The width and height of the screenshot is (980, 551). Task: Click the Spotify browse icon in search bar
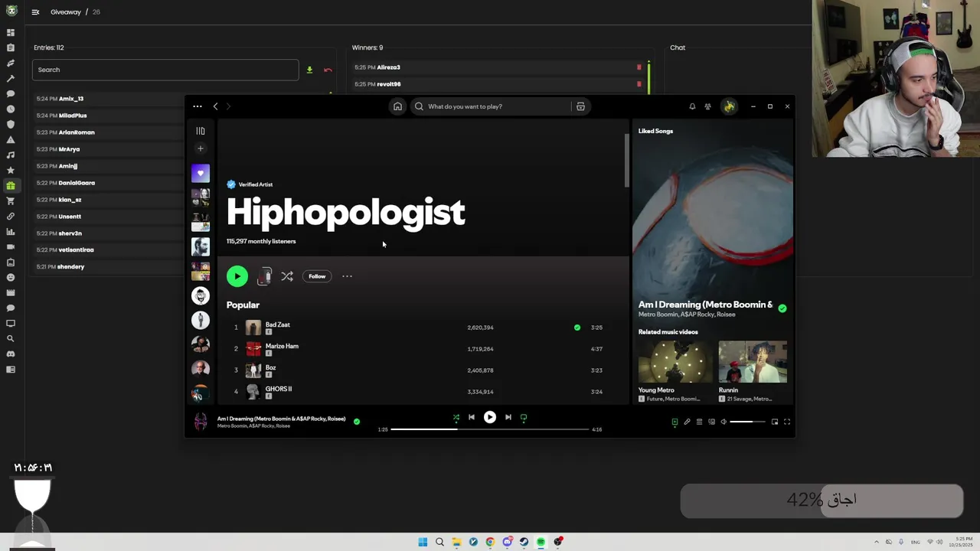click(x=580, y=106)
